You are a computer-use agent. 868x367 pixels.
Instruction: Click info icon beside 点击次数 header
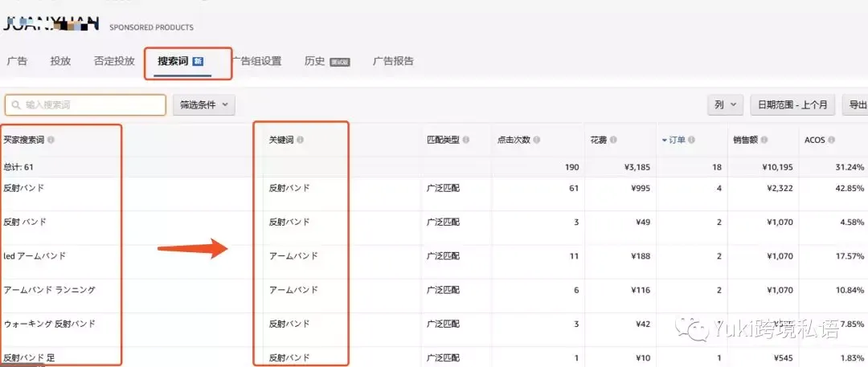(537, 140)
